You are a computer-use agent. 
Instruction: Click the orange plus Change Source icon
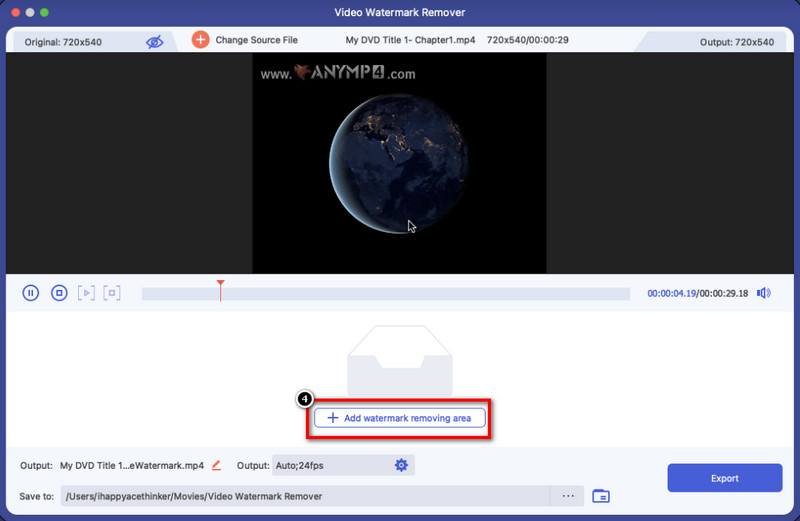201,40
